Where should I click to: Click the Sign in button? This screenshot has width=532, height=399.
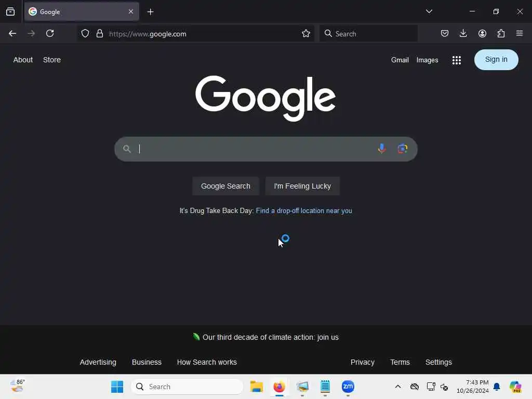tap(496, 60)
